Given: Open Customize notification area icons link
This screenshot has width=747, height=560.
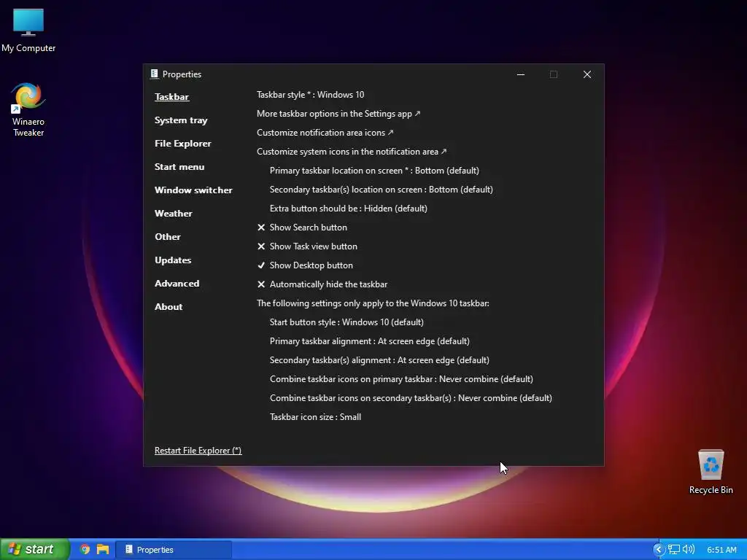Looking at the screenshot, I should click(x=325, y=133).
